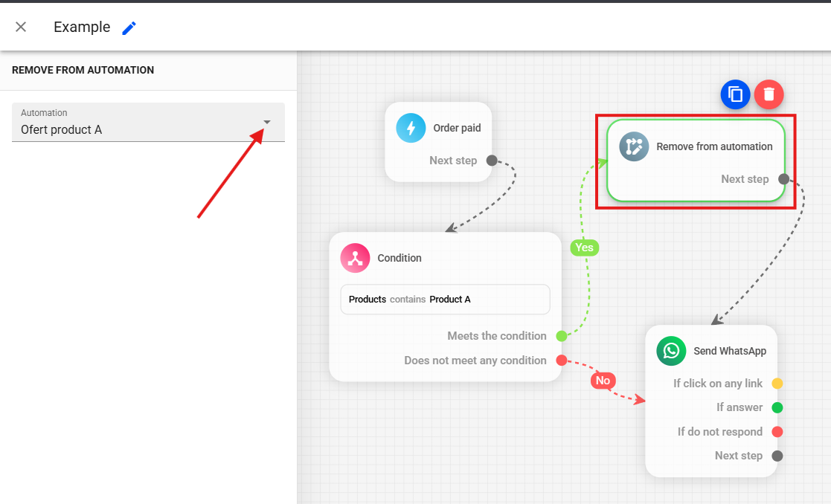Click the Send WhatsApp Next step connector
The width and height of the screenshot is (831, 504).
tap(777, 456)
